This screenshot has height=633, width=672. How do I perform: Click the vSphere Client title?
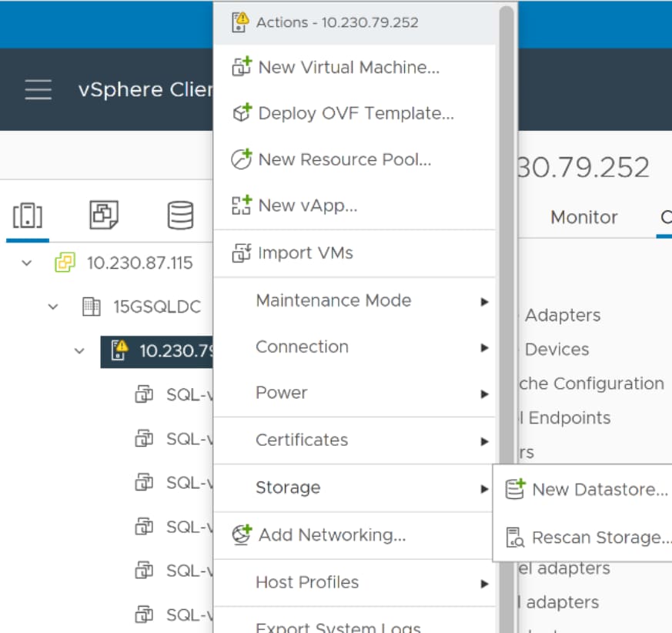pyautogui.click(x=145, y=89)
